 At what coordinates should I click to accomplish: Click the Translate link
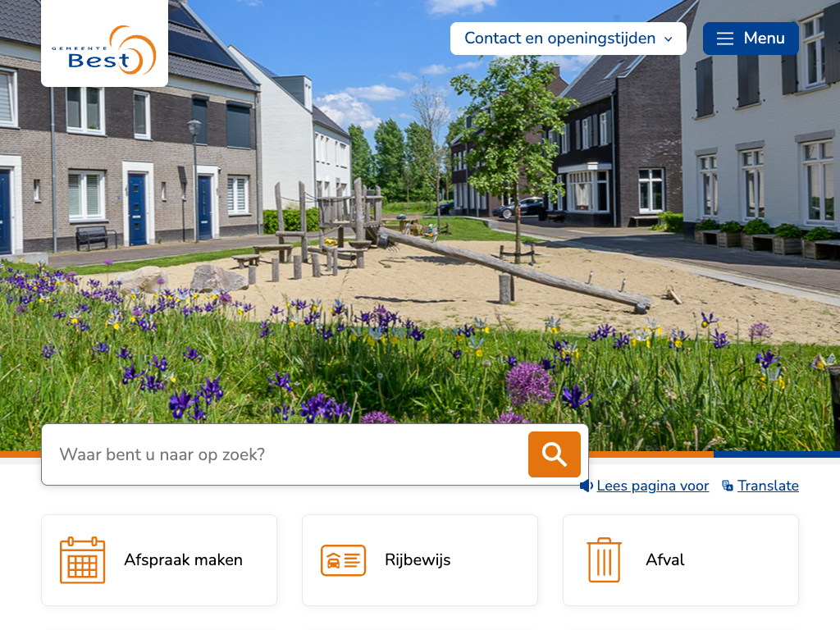[x=768, y=486]
